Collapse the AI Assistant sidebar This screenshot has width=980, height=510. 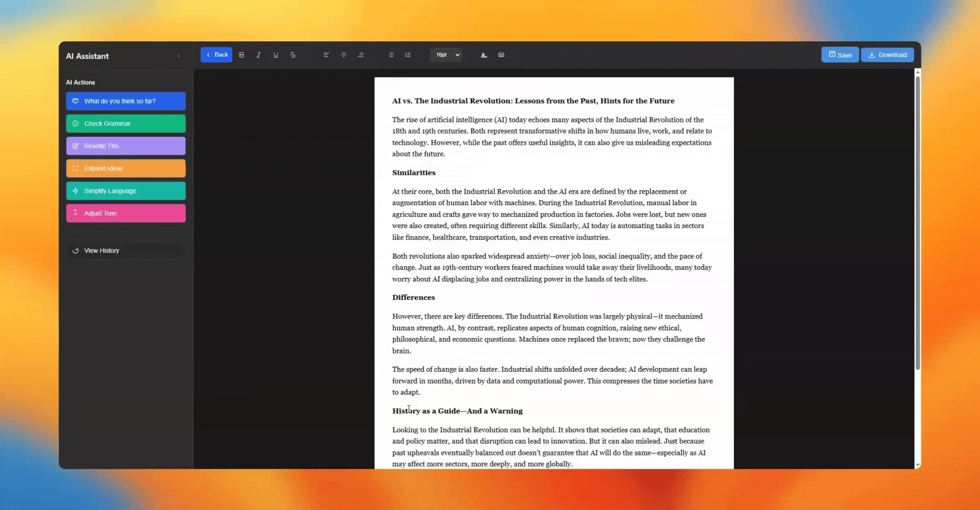[x=179, y=56]
